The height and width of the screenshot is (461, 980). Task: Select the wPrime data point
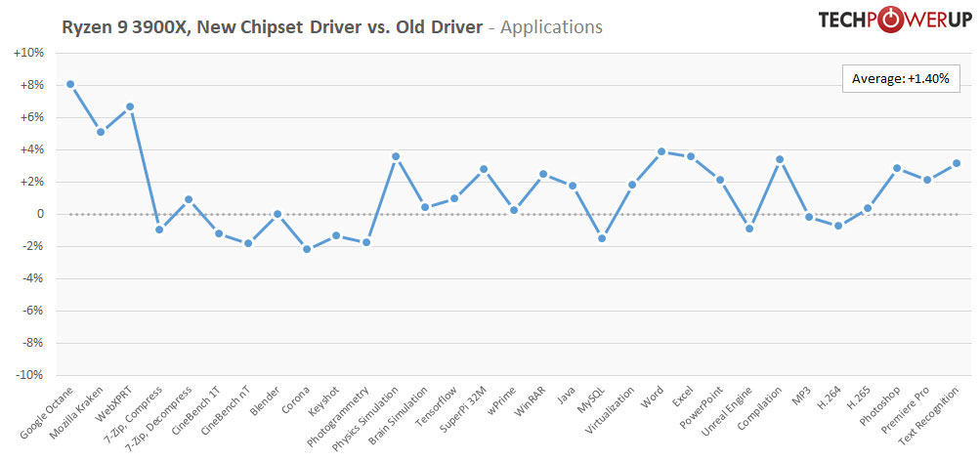coord(514,210)
